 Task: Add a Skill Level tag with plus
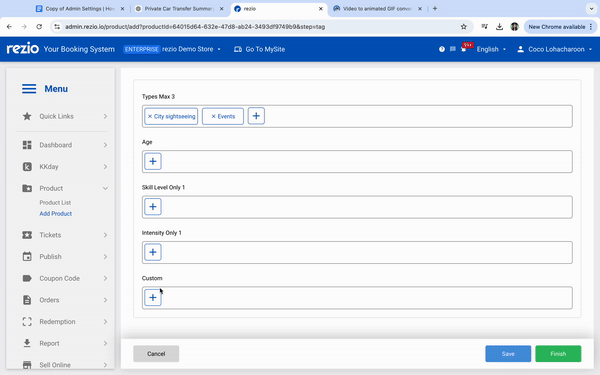point(153,207)
